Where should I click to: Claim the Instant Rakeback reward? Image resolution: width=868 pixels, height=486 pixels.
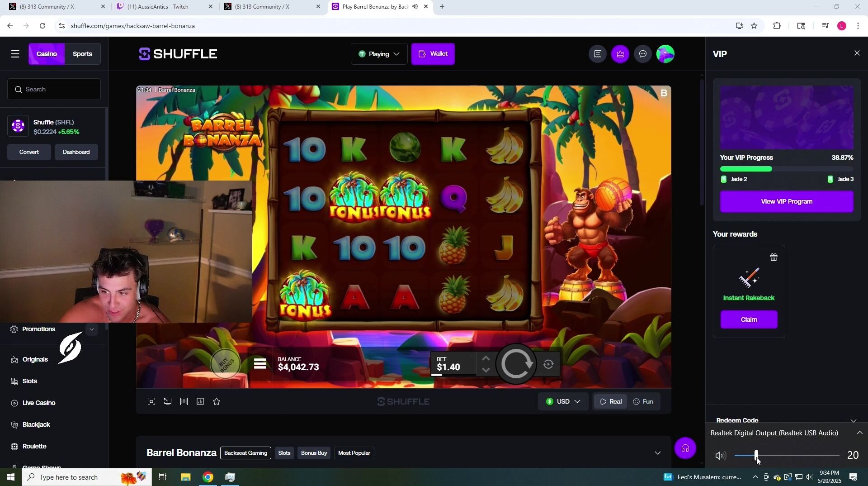click(x=749, y=320)
